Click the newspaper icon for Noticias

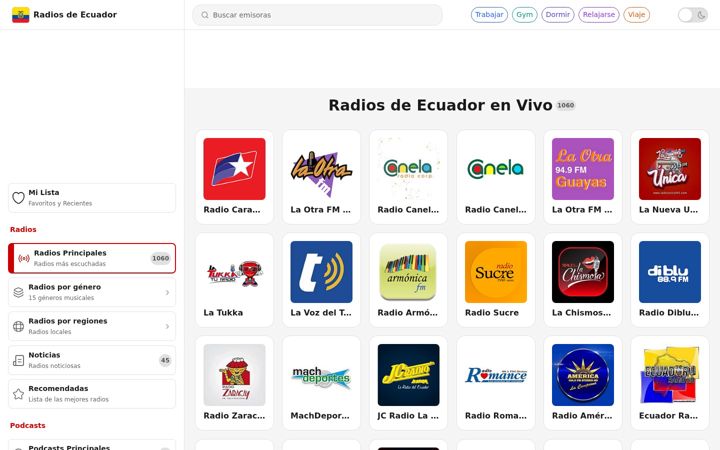[18, 360]
